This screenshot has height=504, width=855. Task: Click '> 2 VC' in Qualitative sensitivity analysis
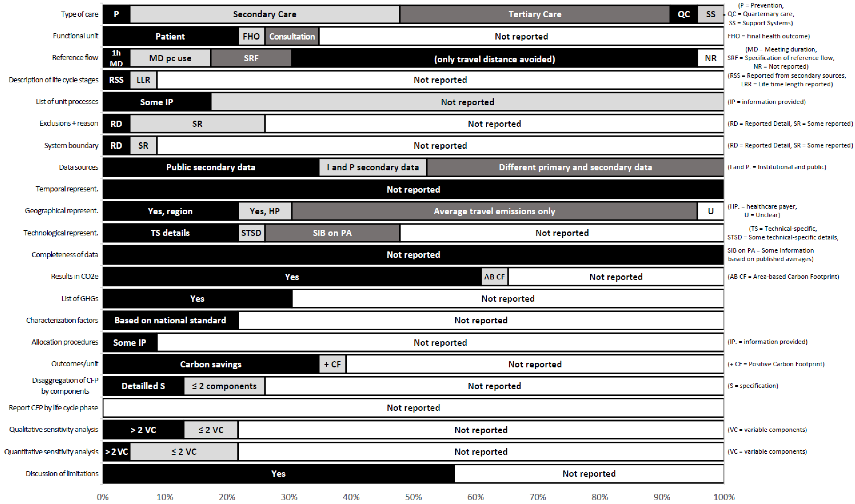[143, 430]
